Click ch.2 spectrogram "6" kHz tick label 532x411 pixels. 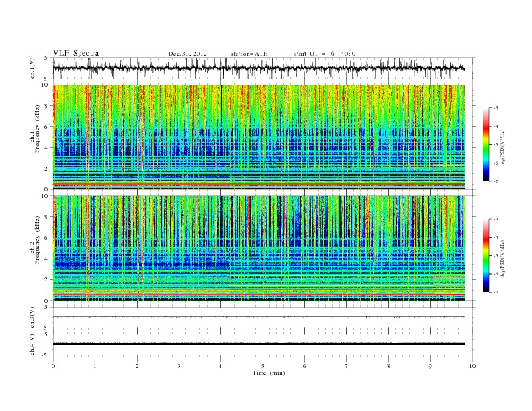pos(47,238)
